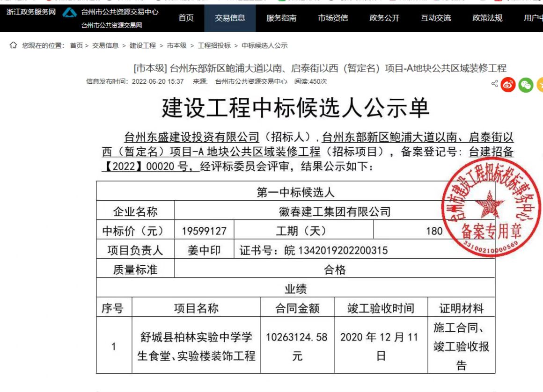The image size is (543, 392).
Task: Follow the 首页 breadcrumb link
Action: 76,46
